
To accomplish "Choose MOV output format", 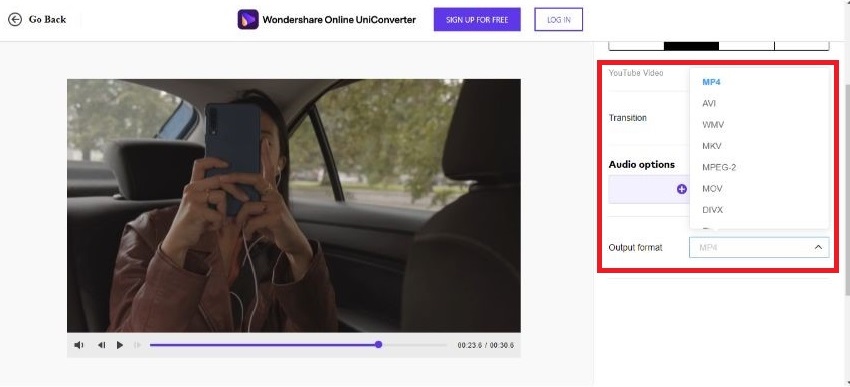I will (712, 189).
